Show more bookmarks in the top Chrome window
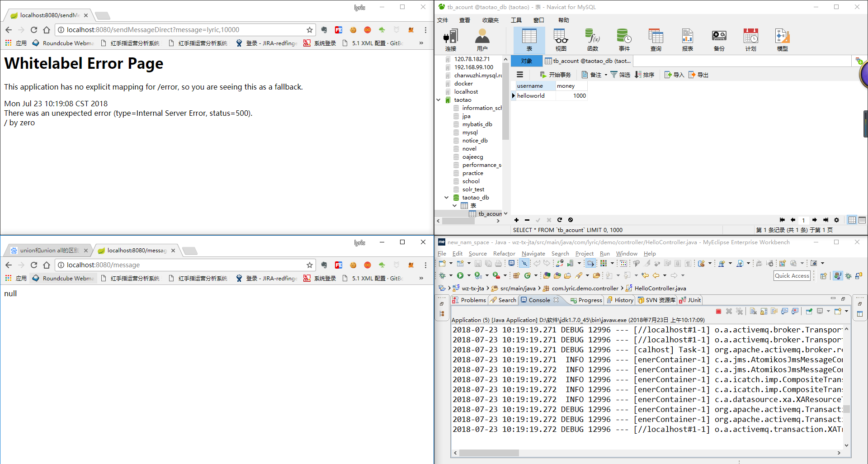The image size is (868, 464). [x=421, y=43]
